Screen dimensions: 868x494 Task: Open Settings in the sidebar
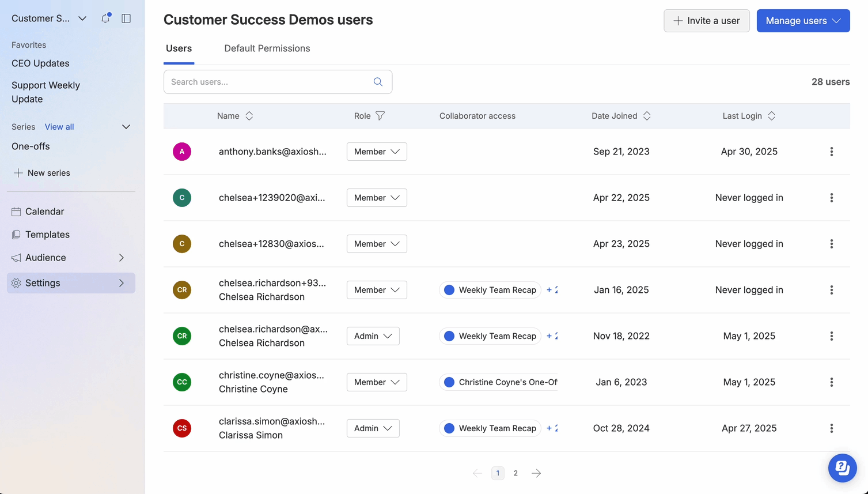tap(71, 283)
